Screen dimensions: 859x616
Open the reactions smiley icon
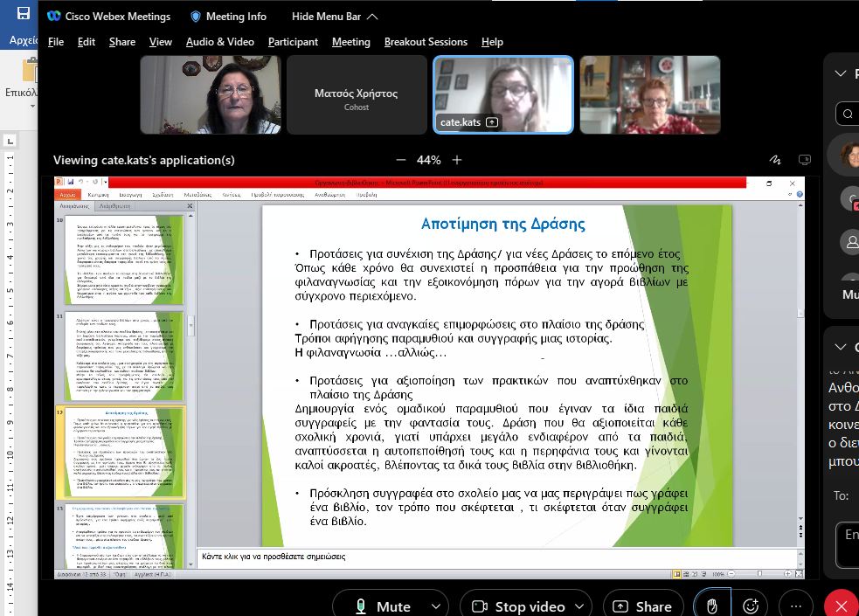pyautogui.click(x=751, y=606)
